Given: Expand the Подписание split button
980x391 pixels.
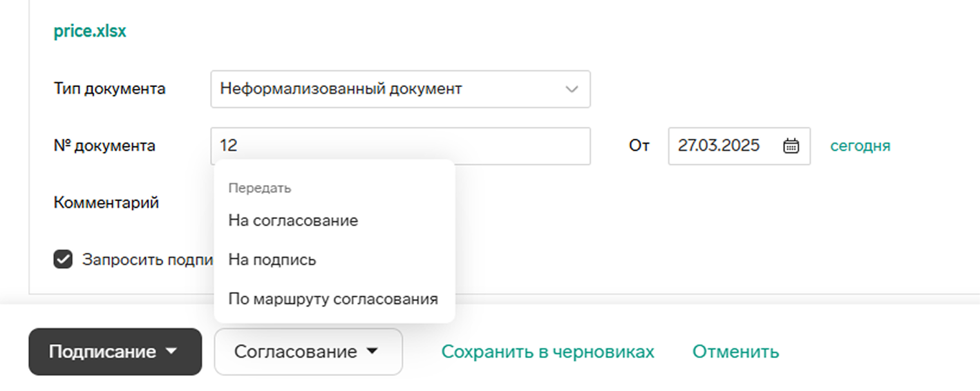Looking at the screenshot, I should click(115, 352).
